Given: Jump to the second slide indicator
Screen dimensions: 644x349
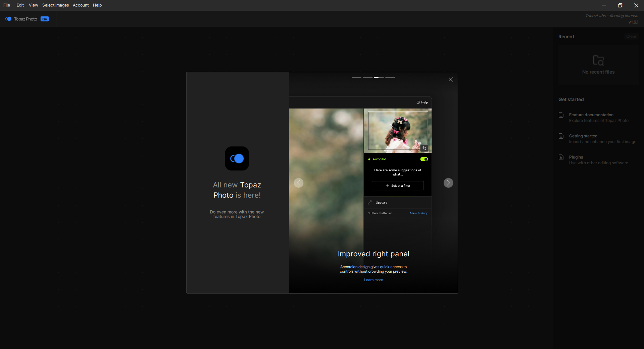Looking at the screenshot, I should click(368, 78).
